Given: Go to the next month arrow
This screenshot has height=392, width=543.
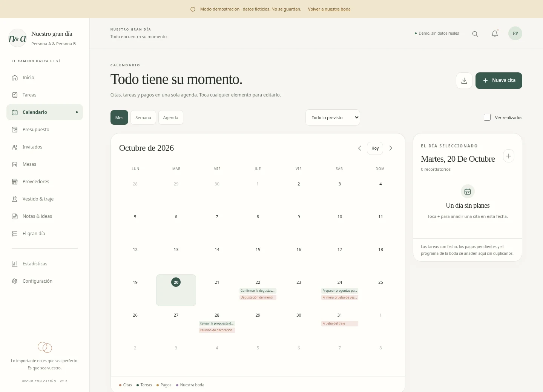Looking at the screenshot, I should [x=391, y=148].
